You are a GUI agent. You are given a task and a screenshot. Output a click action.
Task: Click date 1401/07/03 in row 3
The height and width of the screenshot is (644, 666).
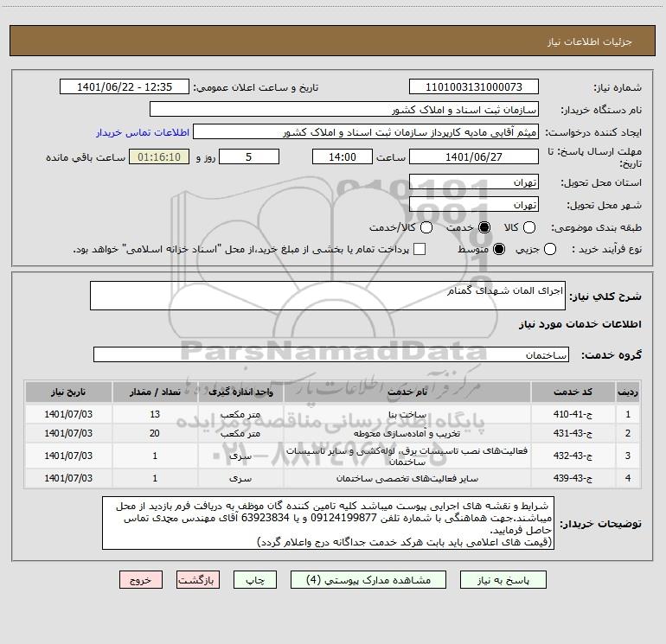click(68, 456)
